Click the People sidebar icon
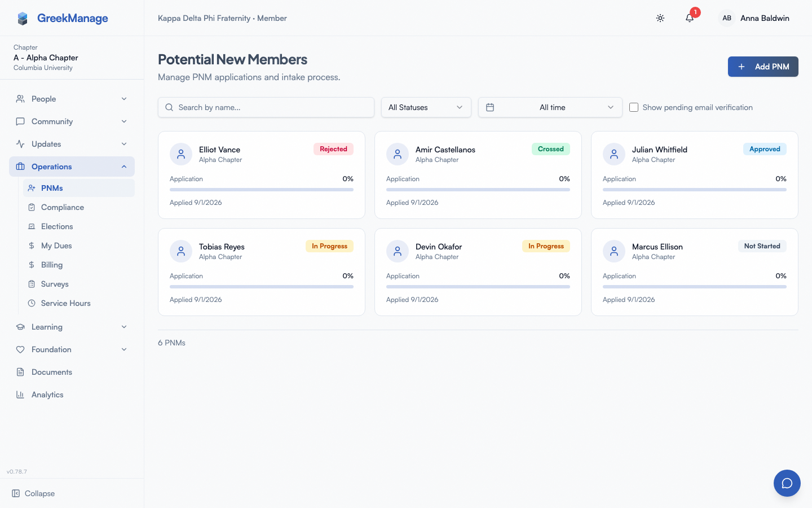This screenshot has width=812, height=508. pos(20,99)
